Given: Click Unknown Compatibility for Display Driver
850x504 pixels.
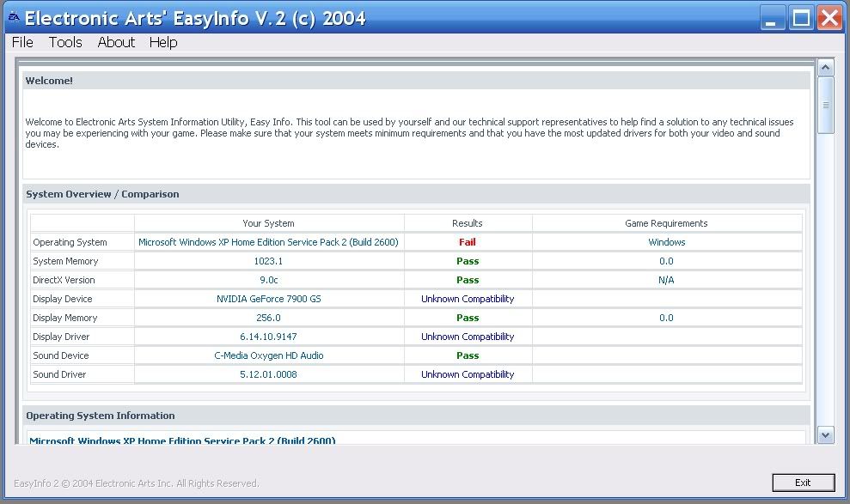Looking at the screenshot, I should [468, 337].
